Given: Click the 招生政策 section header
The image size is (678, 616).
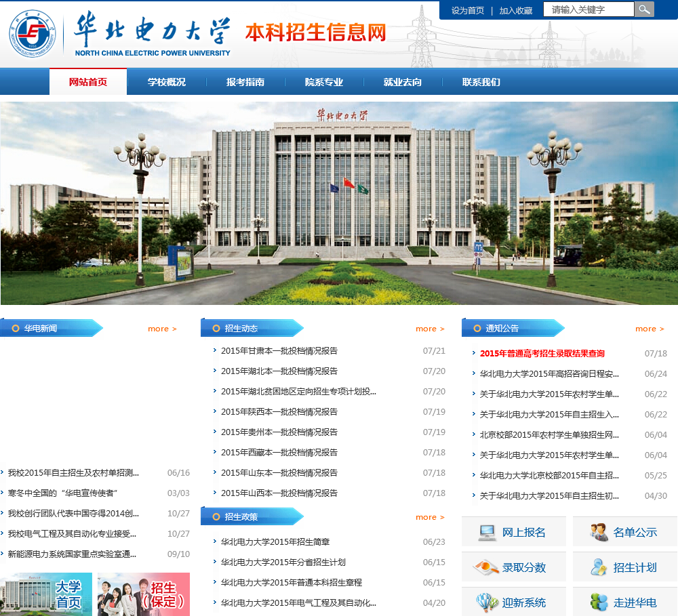Looking at the screenshot, I should [x=252, y=516].
